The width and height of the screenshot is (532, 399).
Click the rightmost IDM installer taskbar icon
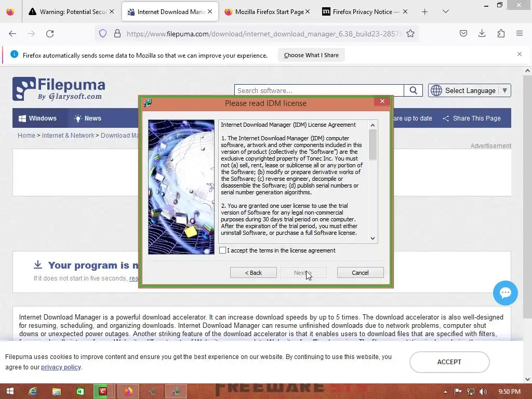176,391
